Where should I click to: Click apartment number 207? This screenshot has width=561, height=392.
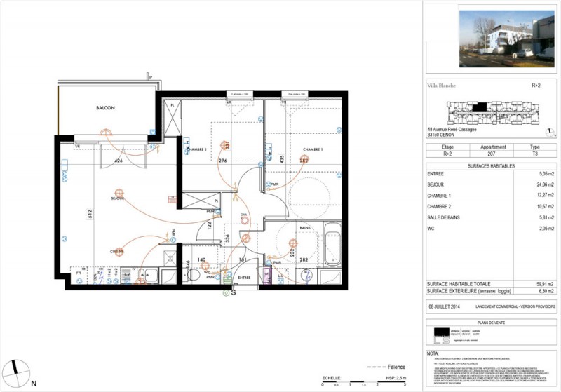[x=492, y=154]
